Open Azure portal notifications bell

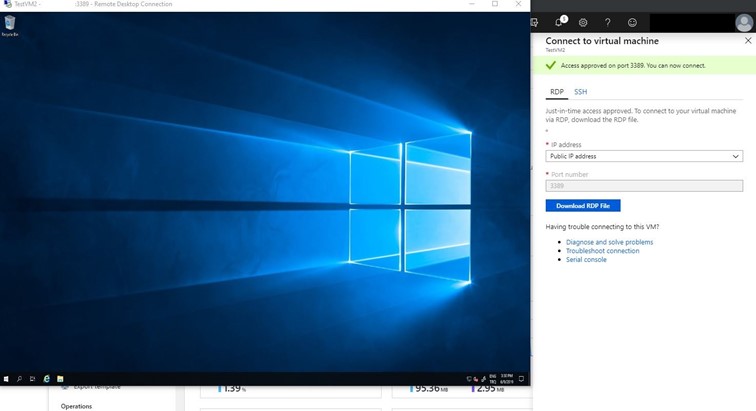click(x=559, y=22)
